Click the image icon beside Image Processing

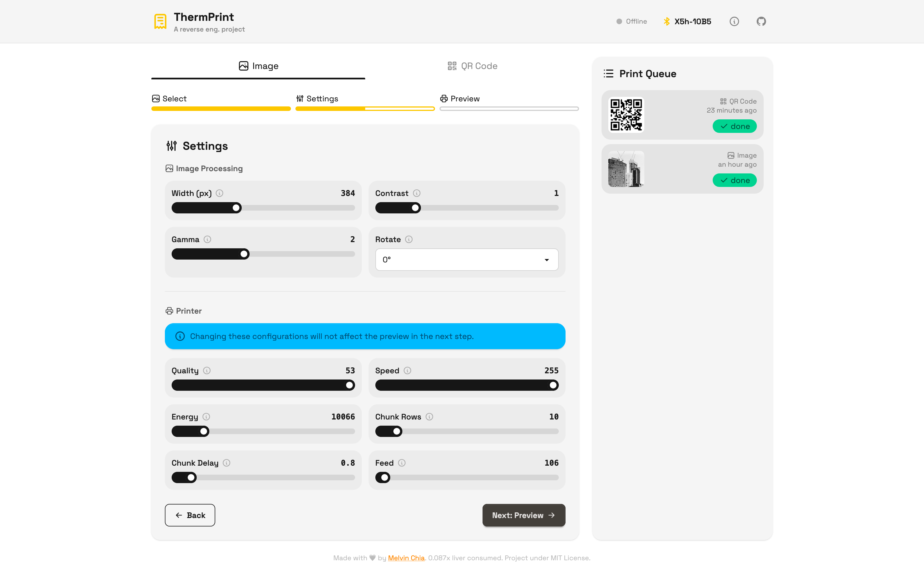(x=169, y=168)
